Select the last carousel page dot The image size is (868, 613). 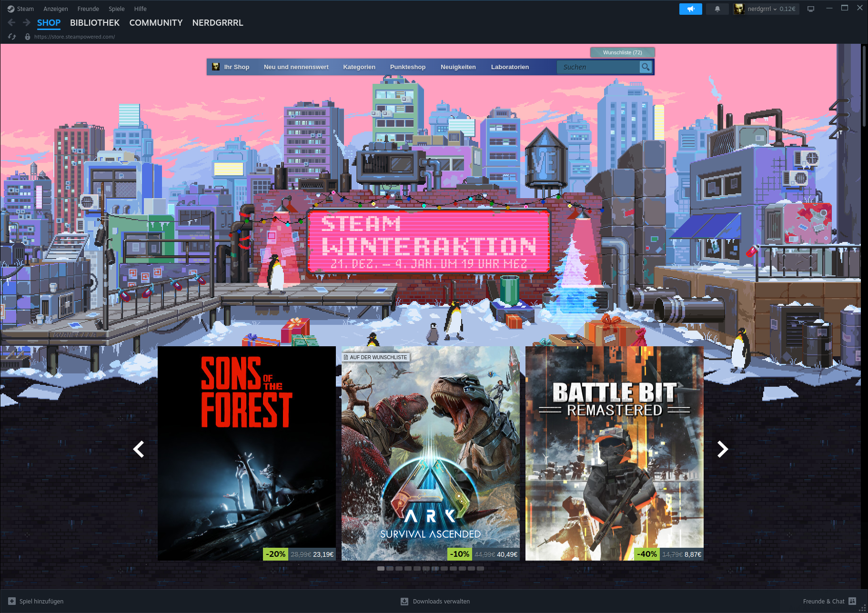click(480, 568)
